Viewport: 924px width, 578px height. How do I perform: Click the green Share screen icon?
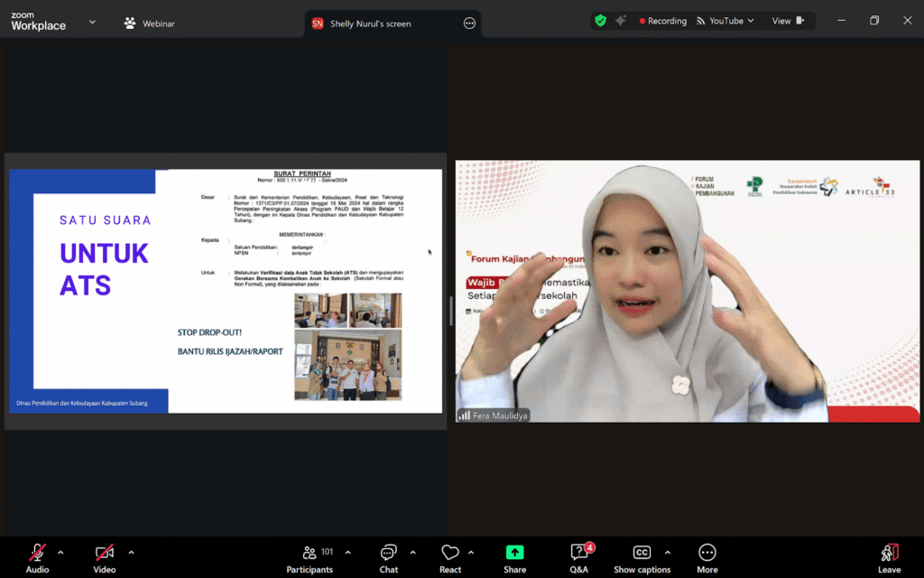click(x=514, y=551)
